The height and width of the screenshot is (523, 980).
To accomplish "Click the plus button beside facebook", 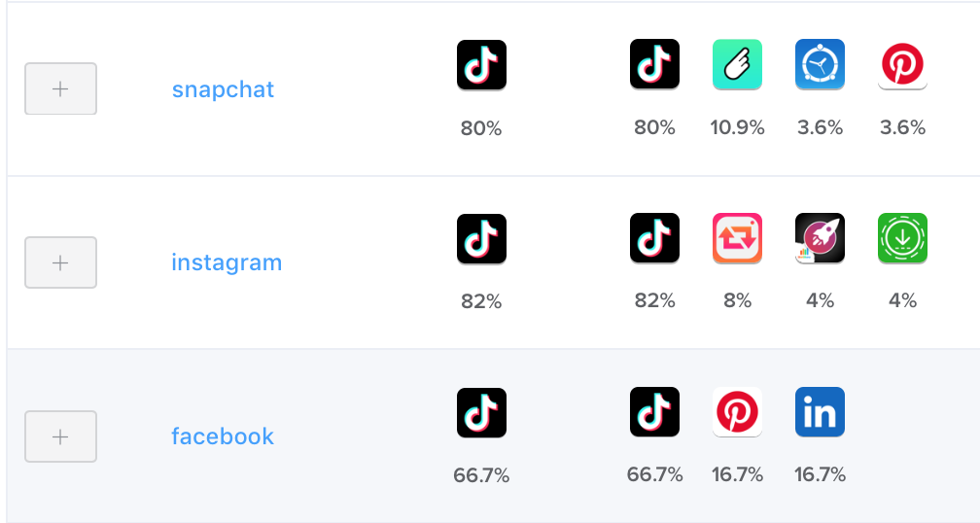I will pyautogui.click(x=60, y=436).
